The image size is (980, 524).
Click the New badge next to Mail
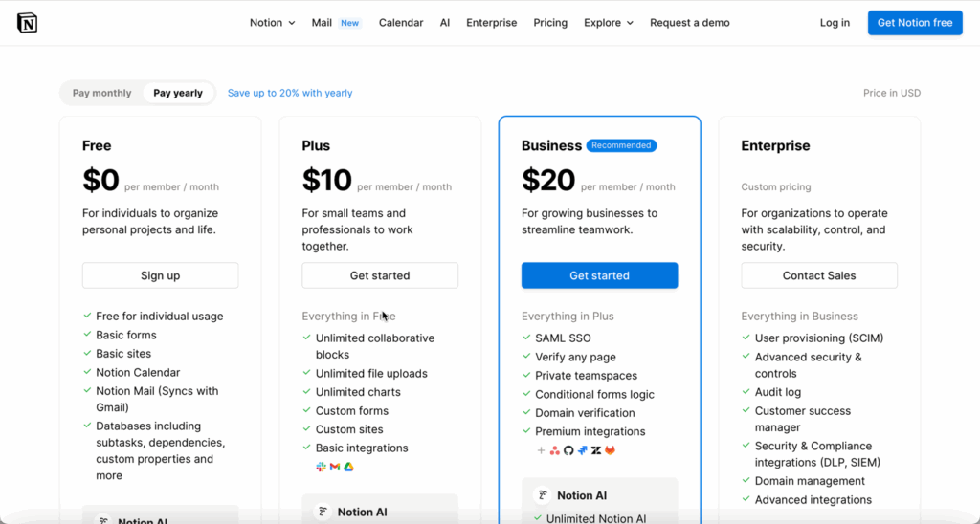(x=350, y=23)
